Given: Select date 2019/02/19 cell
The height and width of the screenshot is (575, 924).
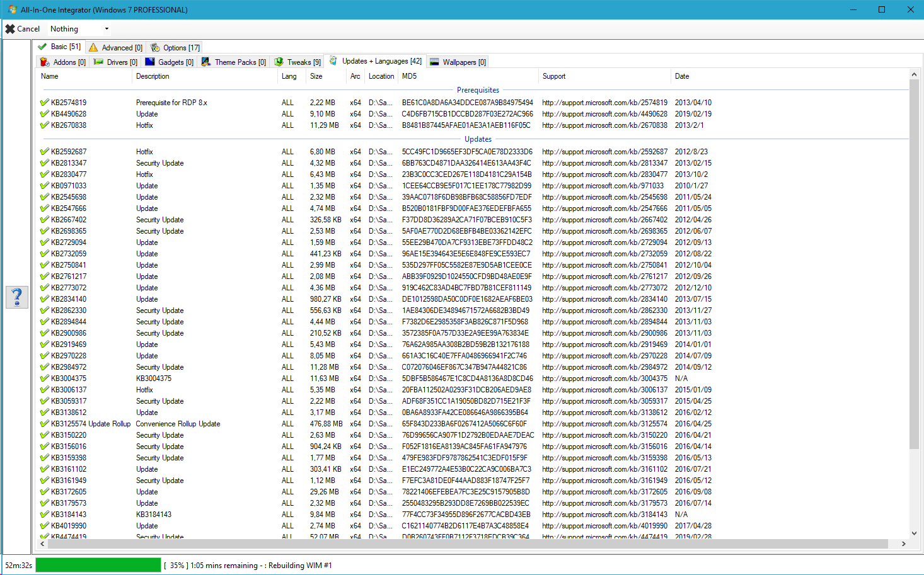Looking at the screenshot, I should tap(693, 114).
